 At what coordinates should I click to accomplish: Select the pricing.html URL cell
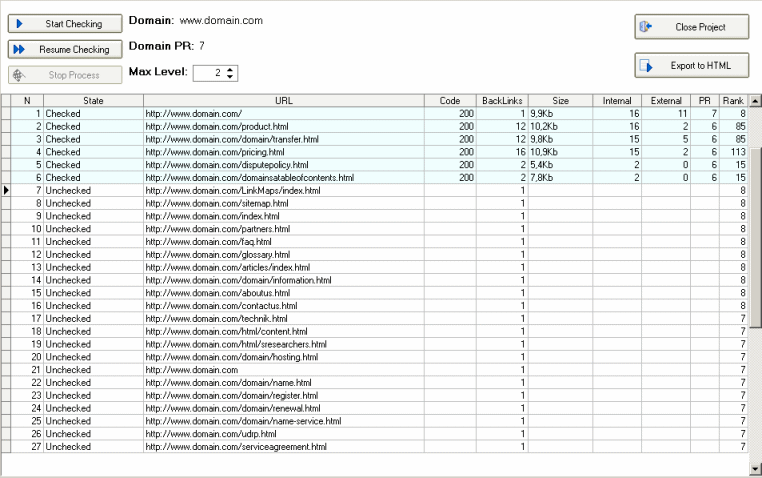point(284,152)
